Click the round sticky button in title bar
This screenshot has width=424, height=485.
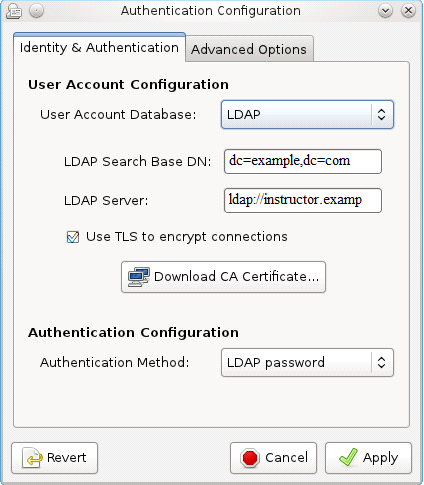pyautogui.click(x=36, y=11)
